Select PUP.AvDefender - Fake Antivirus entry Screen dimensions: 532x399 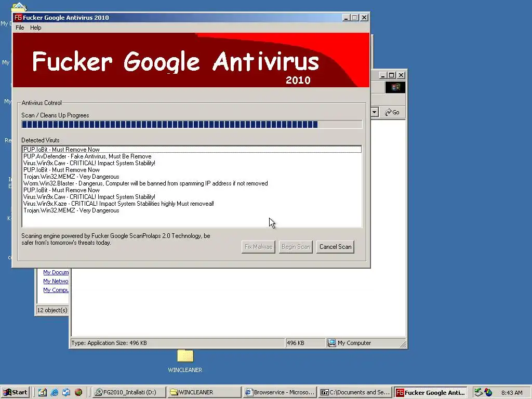192,156
